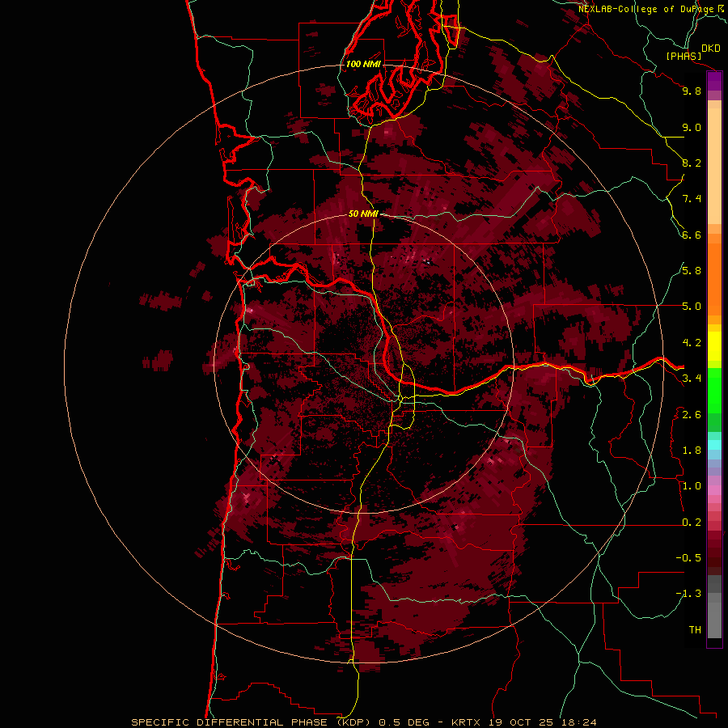
Task: Click the NEXLAB-College of DuPage label
Action: (647, 9)
